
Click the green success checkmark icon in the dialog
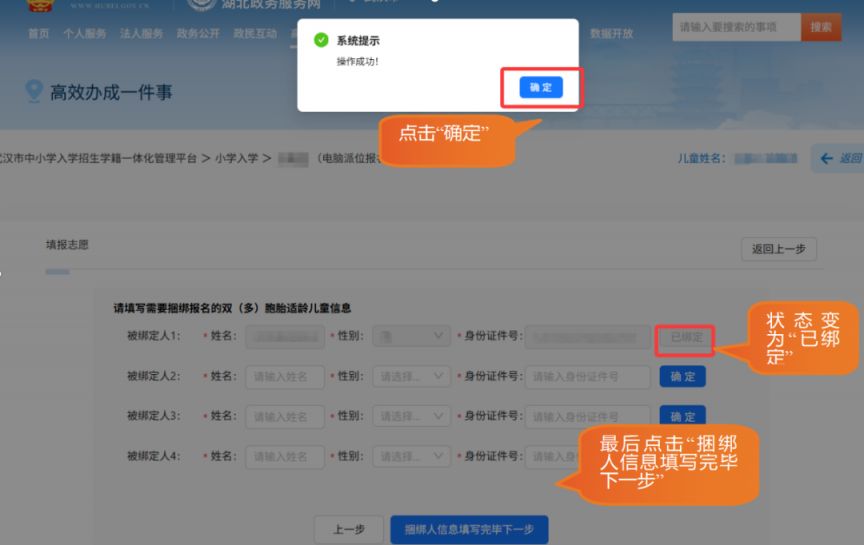tap(321, 40)
